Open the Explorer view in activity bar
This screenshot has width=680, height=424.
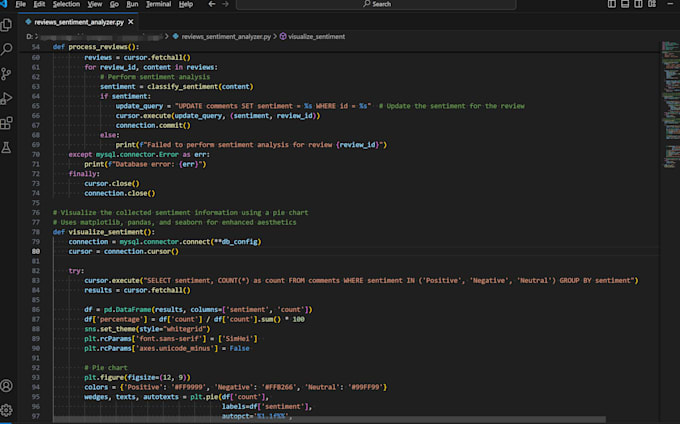pyautogui.click(x=7, y=25)
